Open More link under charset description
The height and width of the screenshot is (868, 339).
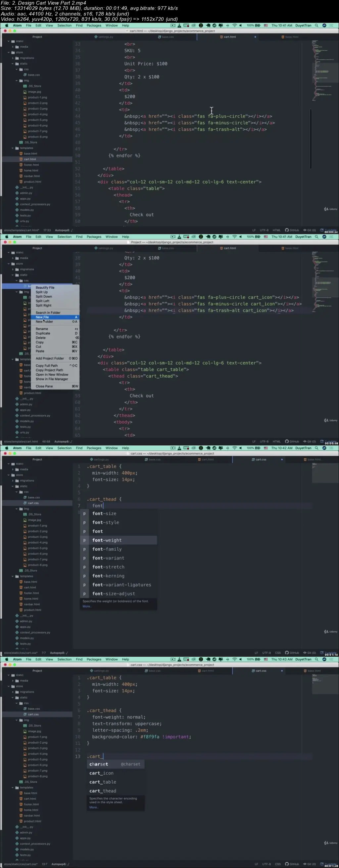[93, 807]
